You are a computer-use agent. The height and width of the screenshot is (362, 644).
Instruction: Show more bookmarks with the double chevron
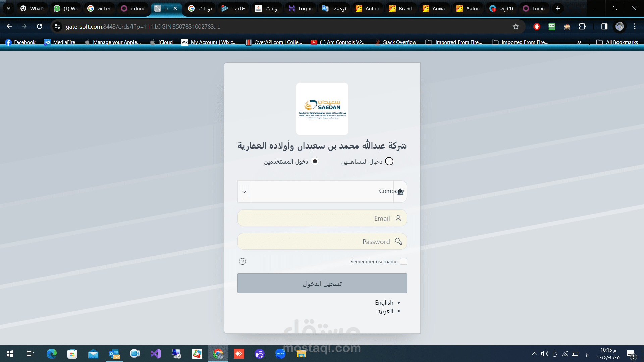[579, 42]
